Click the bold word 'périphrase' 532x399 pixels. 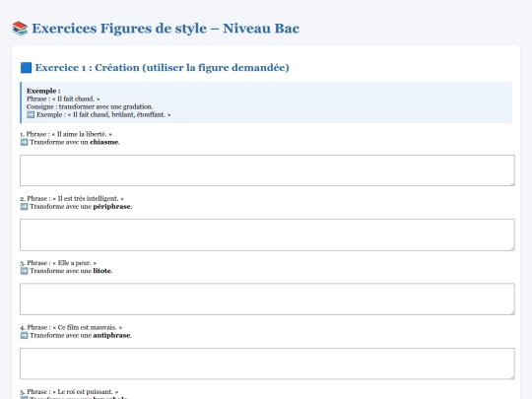pos(112,206)
